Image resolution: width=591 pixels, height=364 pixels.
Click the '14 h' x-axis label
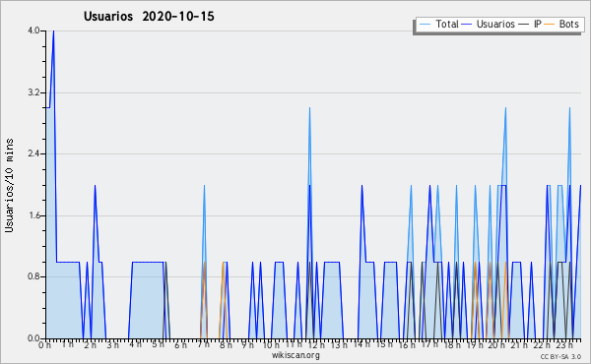pos(361,344)
